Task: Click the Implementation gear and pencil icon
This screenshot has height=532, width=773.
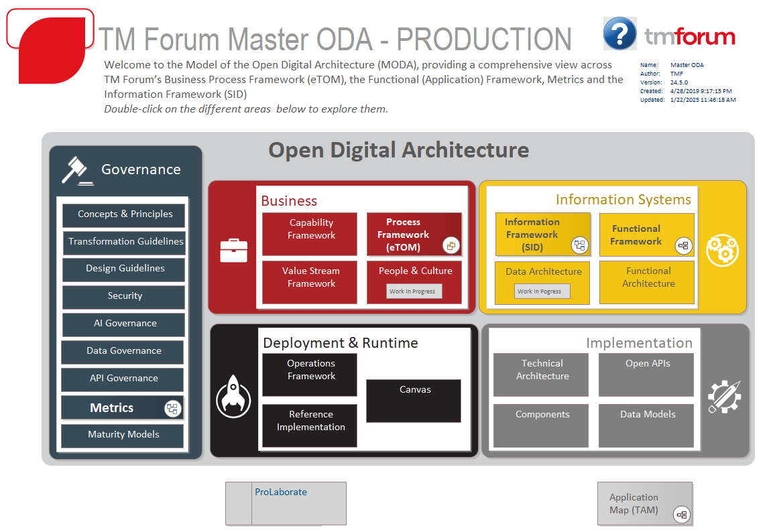Action: 724,397
